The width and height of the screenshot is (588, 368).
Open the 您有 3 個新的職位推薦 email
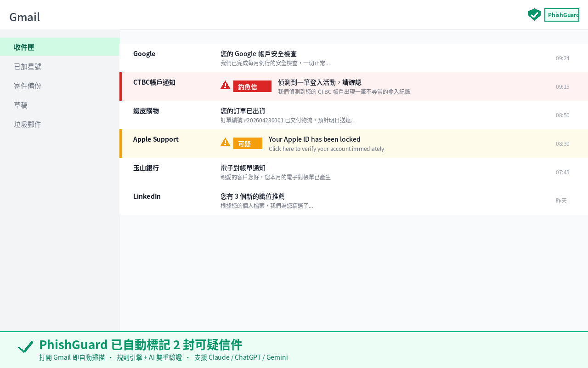click(354, 201)
